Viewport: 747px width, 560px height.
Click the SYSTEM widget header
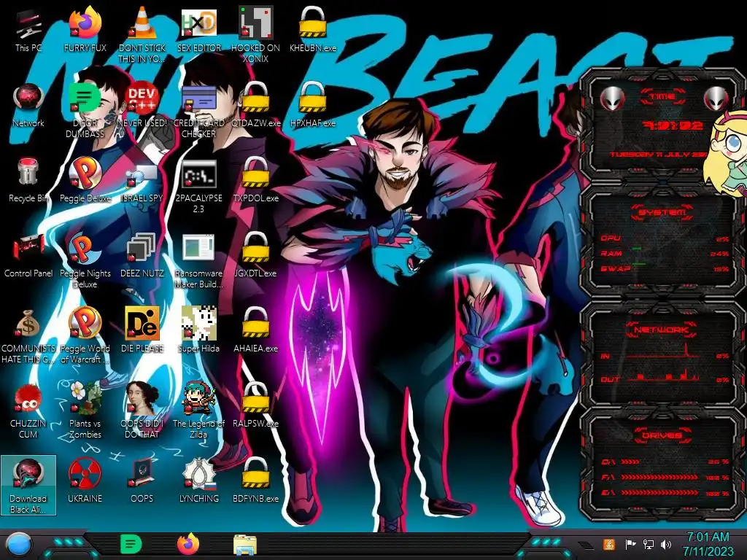click(x=662, y=212)
